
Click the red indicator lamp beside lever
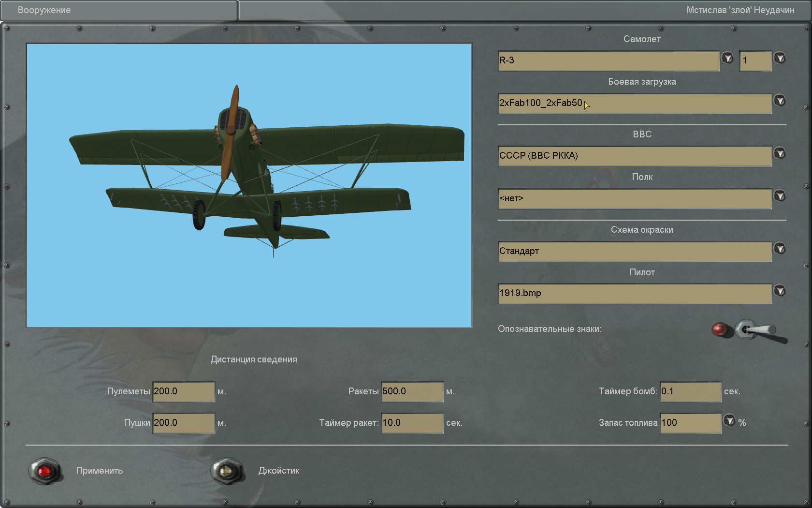coord(721,329)
